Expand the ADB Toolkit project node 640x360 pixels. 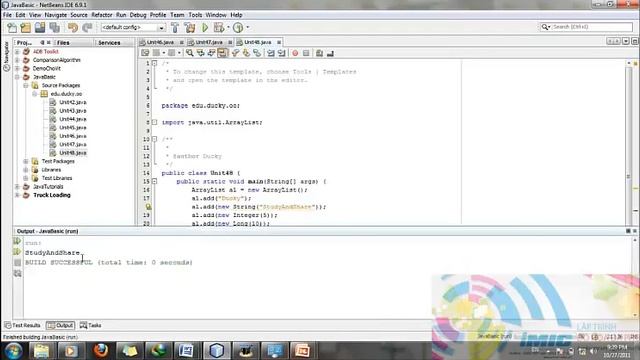[x=17, y=52]
